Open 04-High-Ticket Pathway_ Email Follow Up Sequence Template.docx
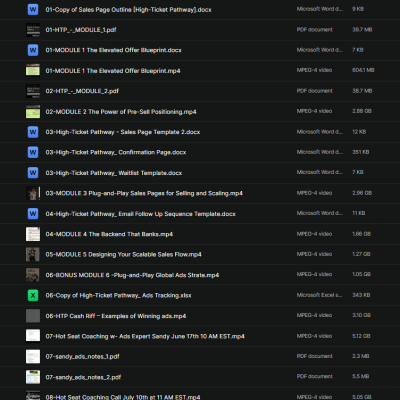 (x=140, y=214)
